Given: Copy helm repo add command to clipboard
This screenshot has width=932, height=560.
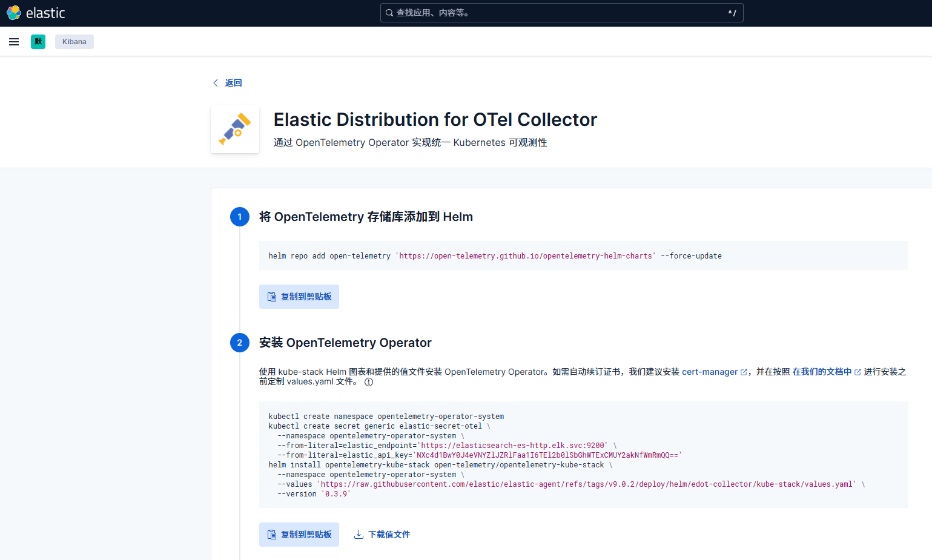Looking at the screenshot, I should click(299, 297).
